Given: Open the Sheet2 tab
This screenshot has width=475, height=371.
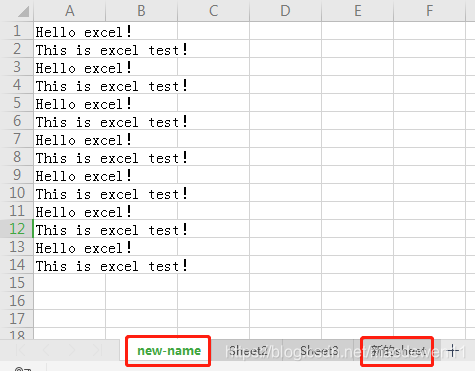Looking at the screenshot, I should [x=248, y=351].
